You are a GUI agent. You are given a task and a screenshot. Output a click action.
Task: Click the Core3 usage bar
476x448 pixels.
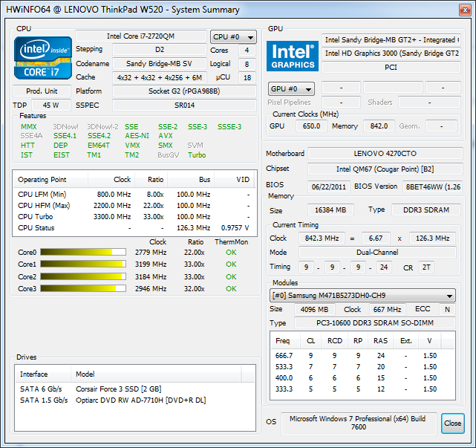pyautogui.click(x=83, y=288)
